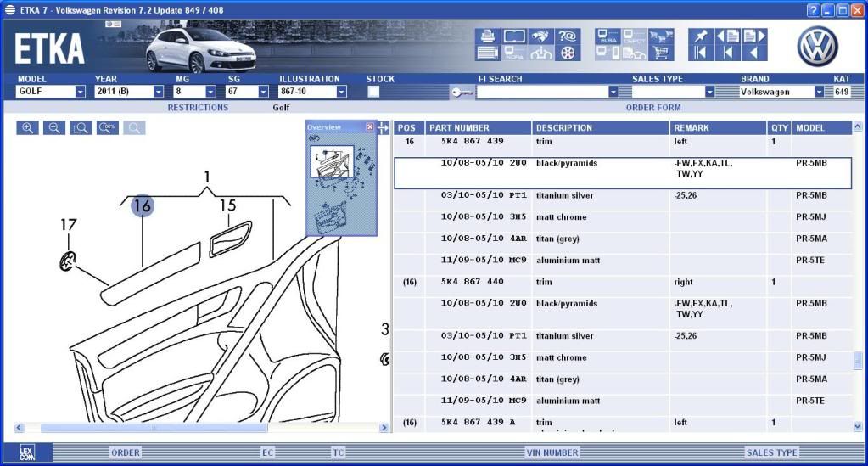Click the multiple shopping carts icon
This screenshot has height=466, width=868.
click(661, 36)
